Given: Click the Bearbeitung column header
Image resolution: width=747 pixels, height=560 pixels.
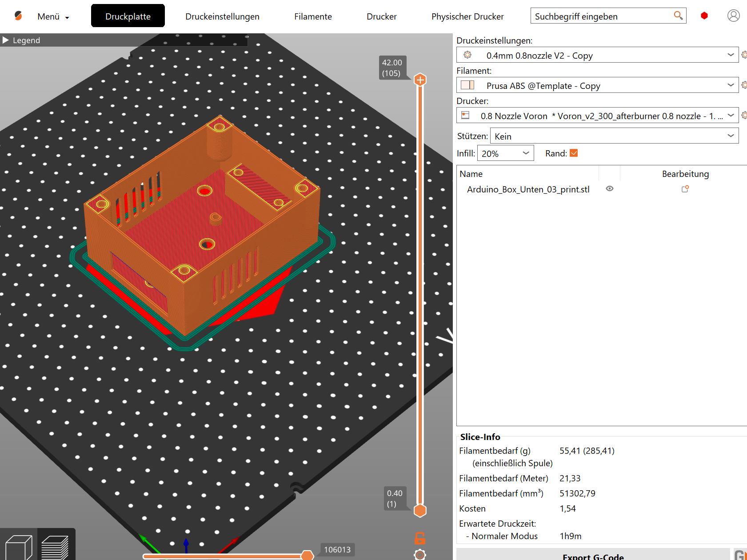Looking at the screenshot, I should click(x=685, y=174).
